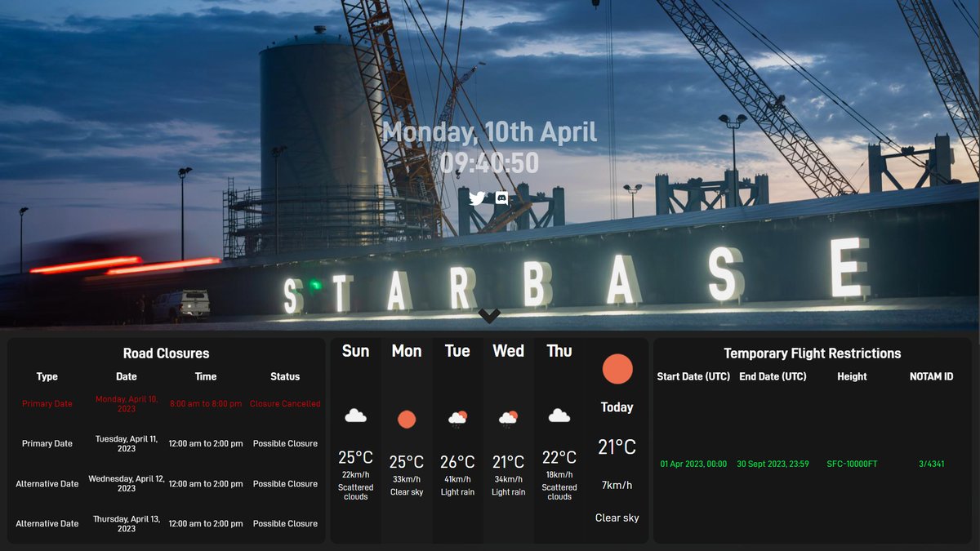980x551 pixels.
Task: Click the road closures Date column header
Action: point(127,376)
